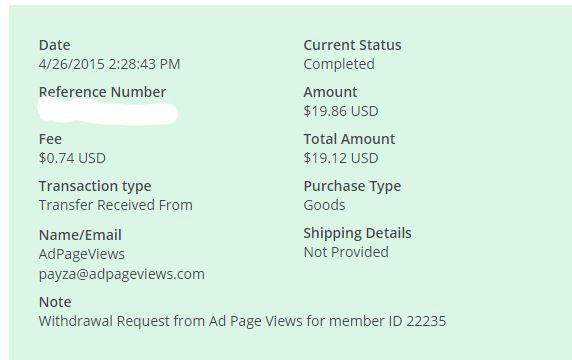Click the Name/Email label
The width and height of the screenshot is (572, 360).
coord(80,235)
